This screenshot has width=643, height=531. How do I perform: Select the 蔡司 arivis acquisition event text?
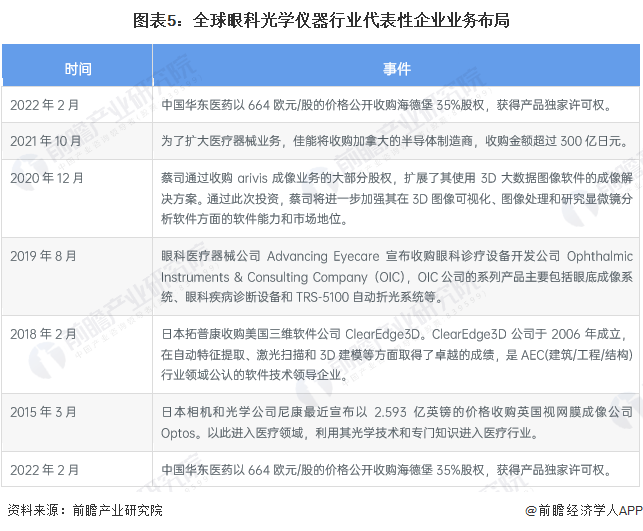point(397,198)
